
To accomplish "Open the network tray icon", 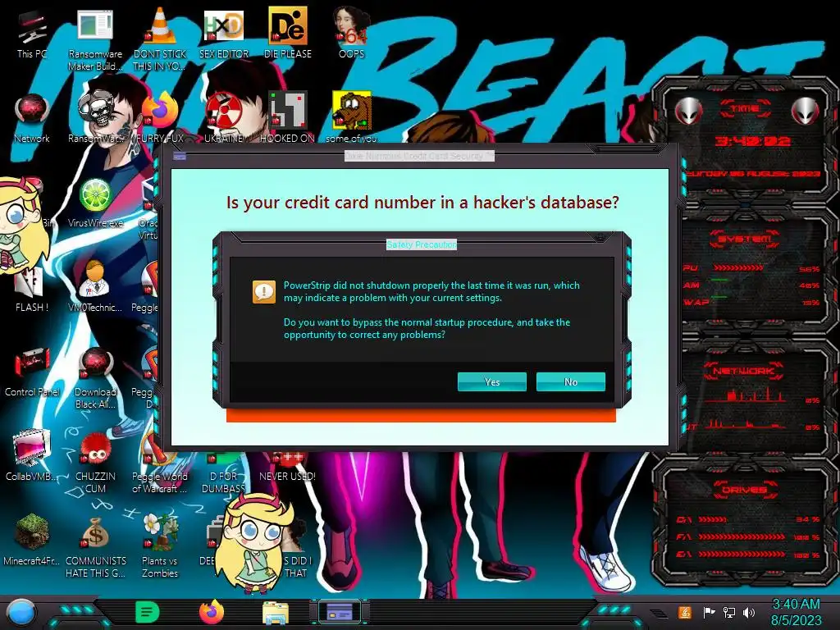I will coord(729,612).
